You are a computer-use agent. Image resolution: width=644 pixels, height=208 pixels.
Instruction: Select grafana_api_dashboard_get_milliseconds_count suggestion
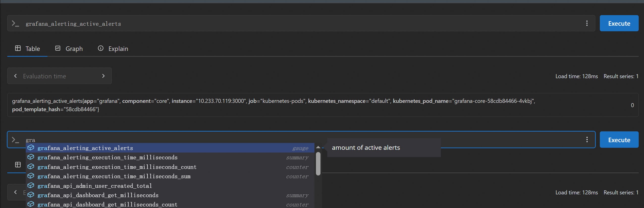pos(170,204)
